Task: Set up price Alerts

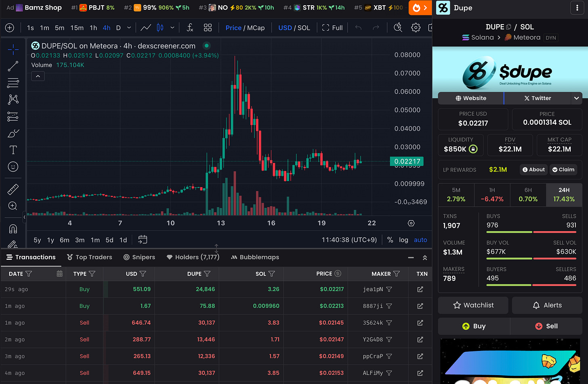Action: 547,305
